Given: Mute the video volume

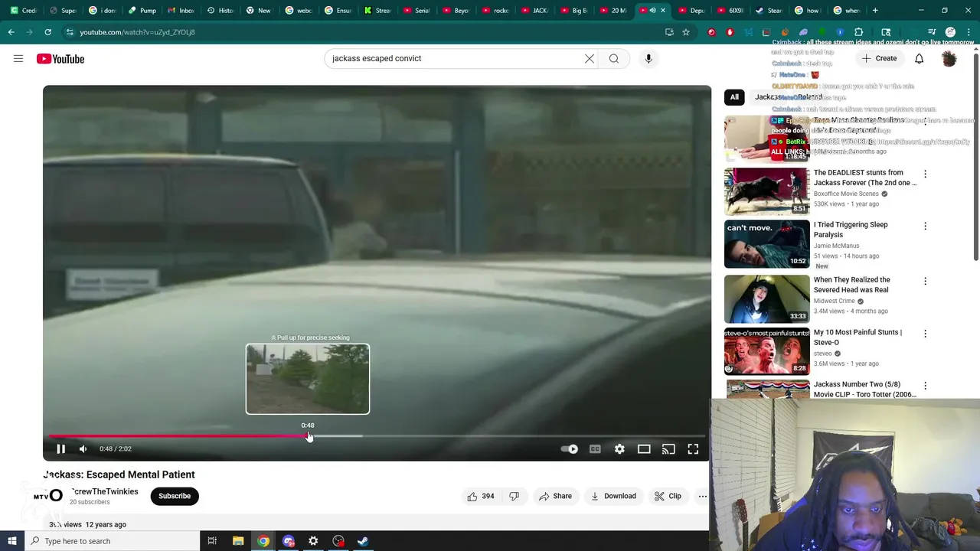Looking at the screenshot, I should pos(83,449).
